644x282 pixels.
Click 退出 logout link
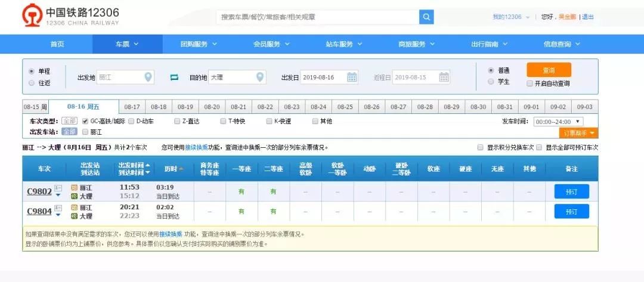coord(588,17)
